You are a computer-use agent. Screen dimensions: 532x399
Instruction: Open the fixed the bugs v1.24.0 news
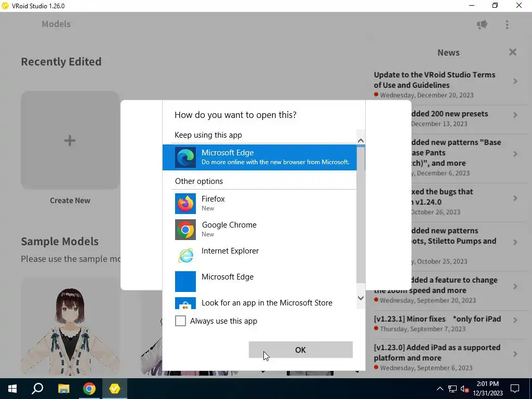tap(442, 197)
